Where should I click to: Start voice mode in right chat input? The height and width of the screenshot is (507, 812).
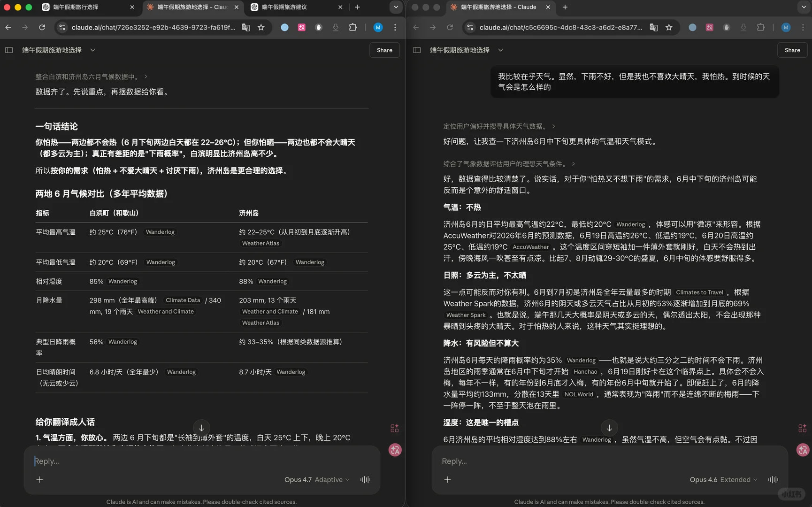point(773,479)
